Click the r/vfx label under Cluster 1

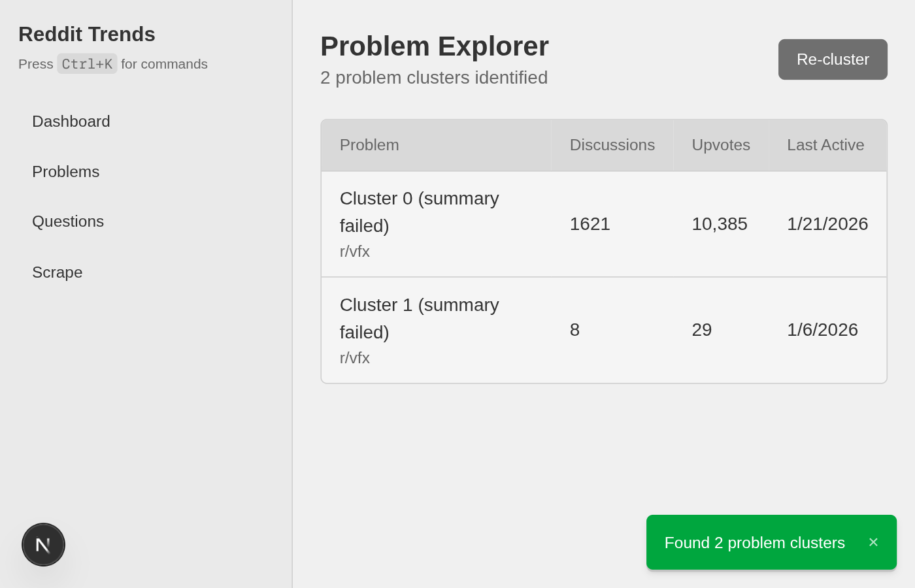(x=355, y=358)
